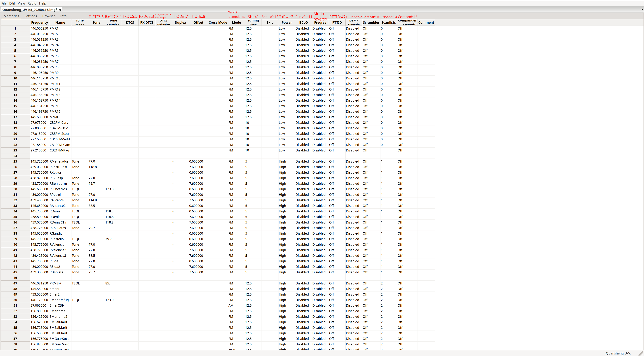The width and height of the screenshot is (644, 356).
Task: Switch to the Browser tab
Action: tap(48, 16)
